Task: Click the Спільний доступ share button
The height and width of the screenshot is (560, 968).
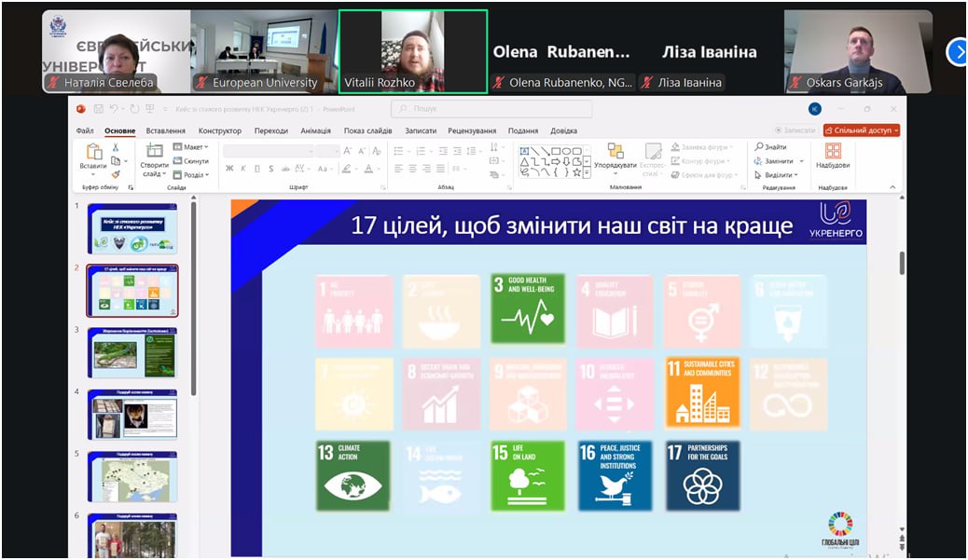Action: 861,130
